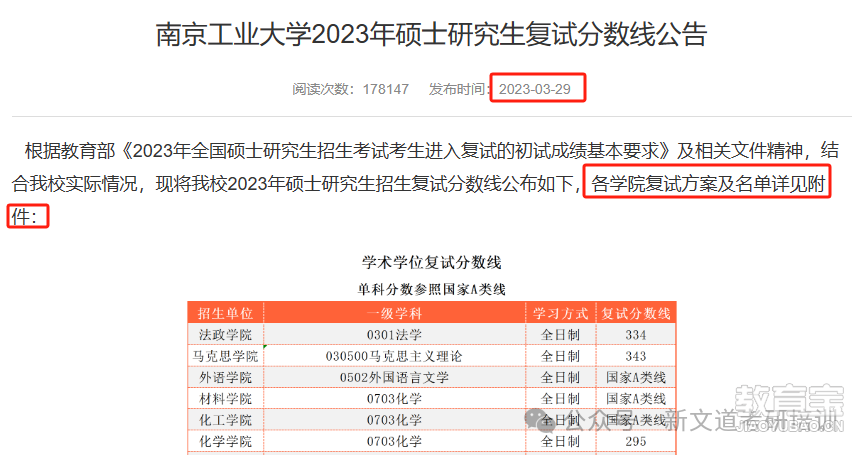Select the 化工学院 cell

[x=225, y=420]
